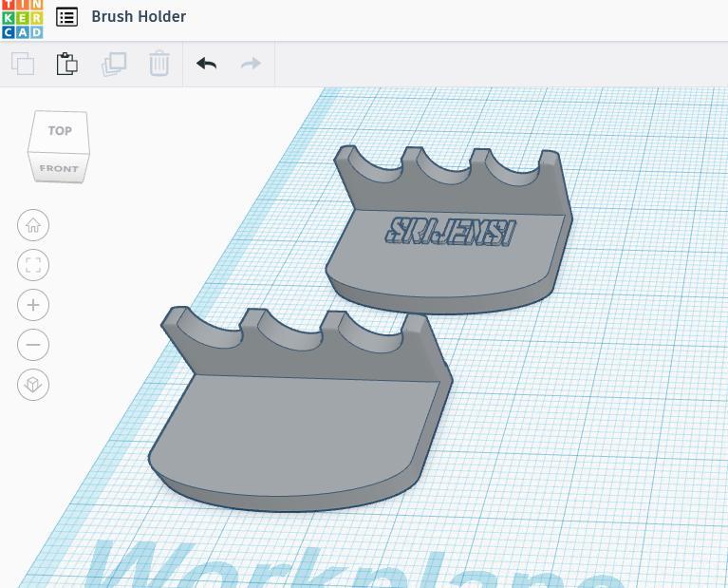Fit all shapes in view
Viewport: 728px width, 588px height.
[x=33, y=265]
